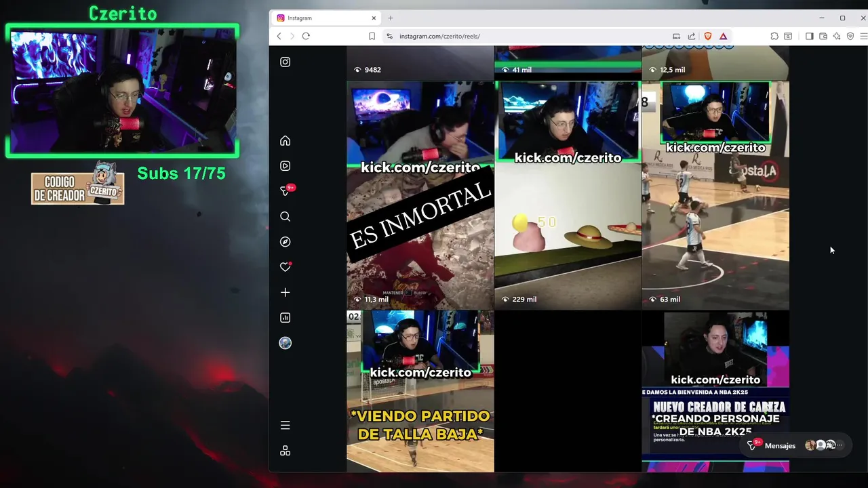Click '11,3 mil' view count
868x488 pixels.
click(x=376, y=299)
